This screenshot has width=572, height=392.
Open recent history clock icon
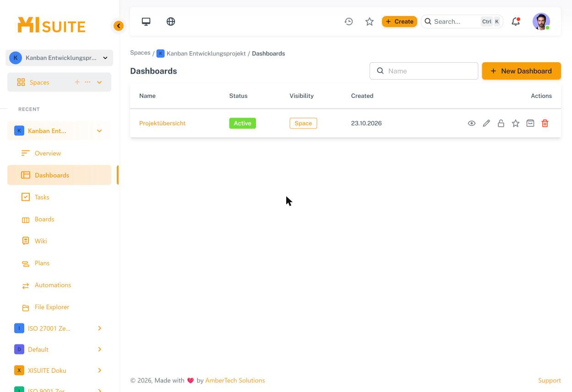(349, 21)
